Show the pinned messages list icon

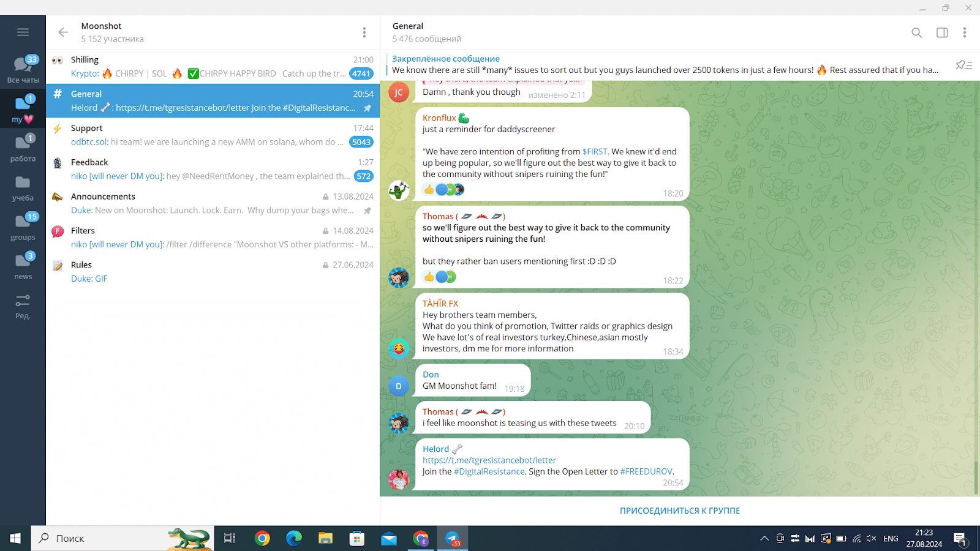pyautogui.click(x=964, y=65)
